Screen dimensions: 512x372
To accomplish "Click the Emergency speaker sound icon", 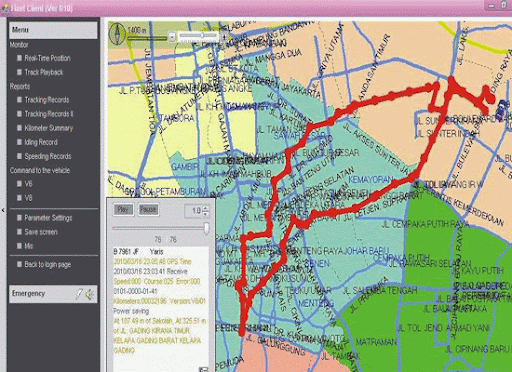I will (x=89, y=294).
